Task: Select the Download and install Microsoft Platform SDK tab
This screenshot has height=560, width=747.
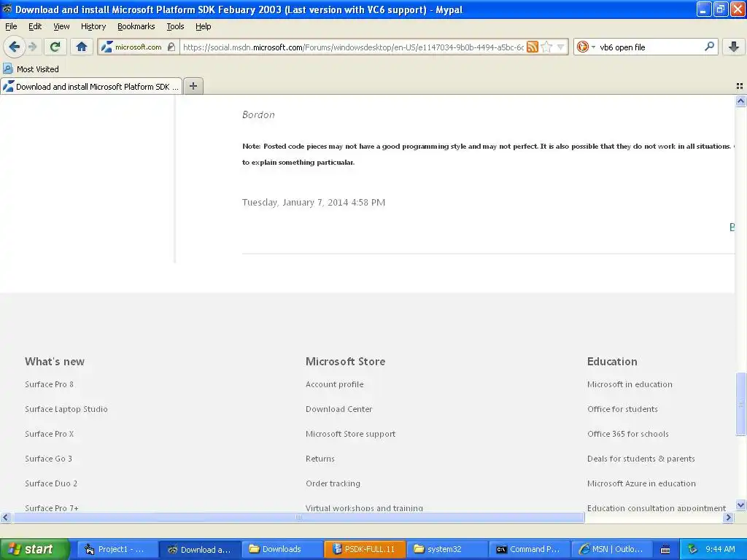Action: 91,86
